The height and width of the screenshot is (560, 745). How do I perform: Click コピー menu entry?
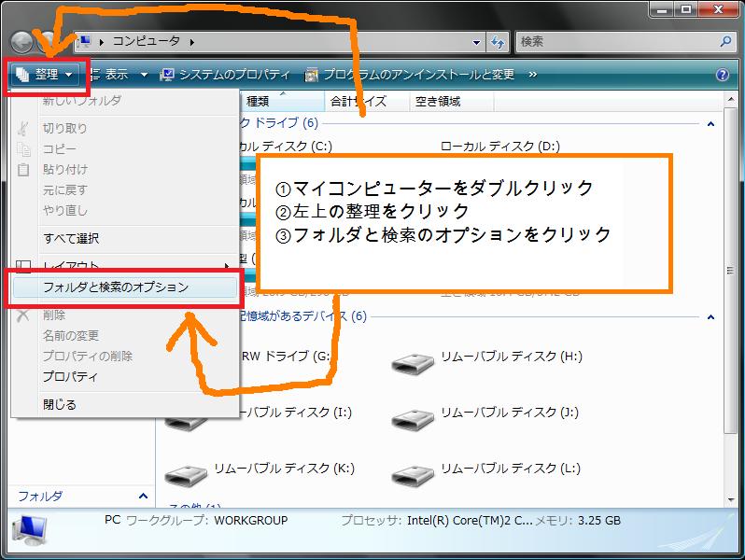click(x=60, y=149)
